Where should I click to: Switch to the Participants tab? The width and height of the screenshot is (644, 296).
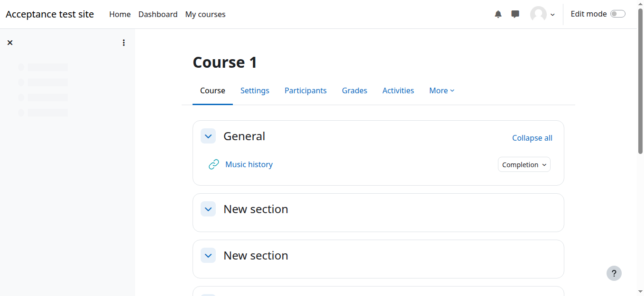[x=305, y=90]
